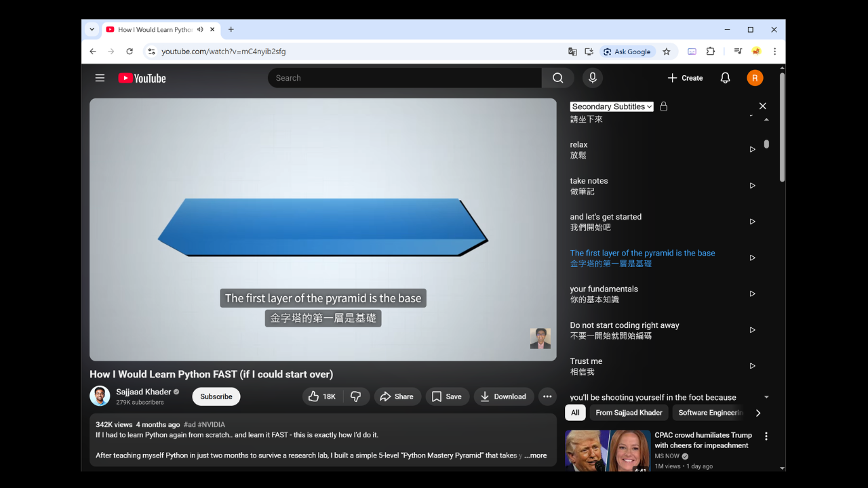
Task: Toggle Save to playlist button
Action: pos(446,396)
